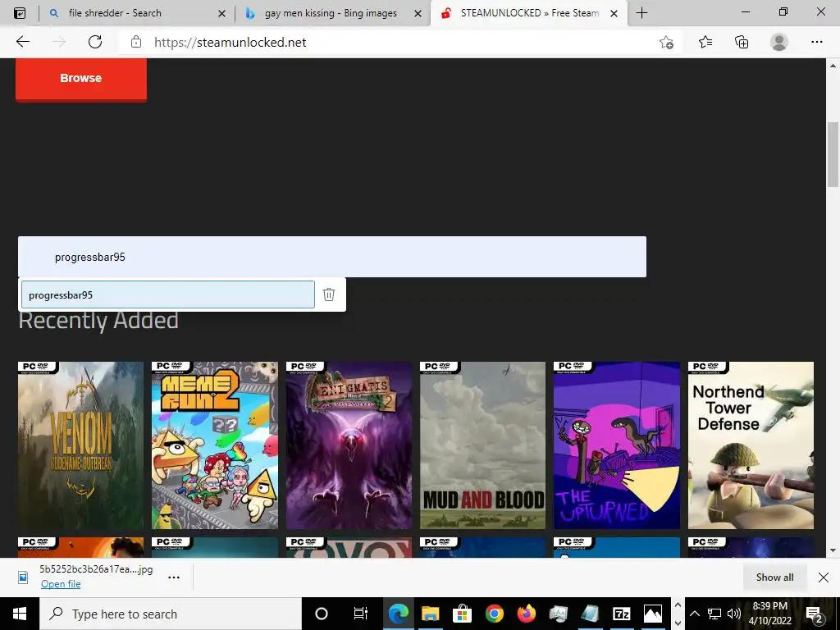
Task: Open the Windows Start menu
Action: (x=20, y=614)
